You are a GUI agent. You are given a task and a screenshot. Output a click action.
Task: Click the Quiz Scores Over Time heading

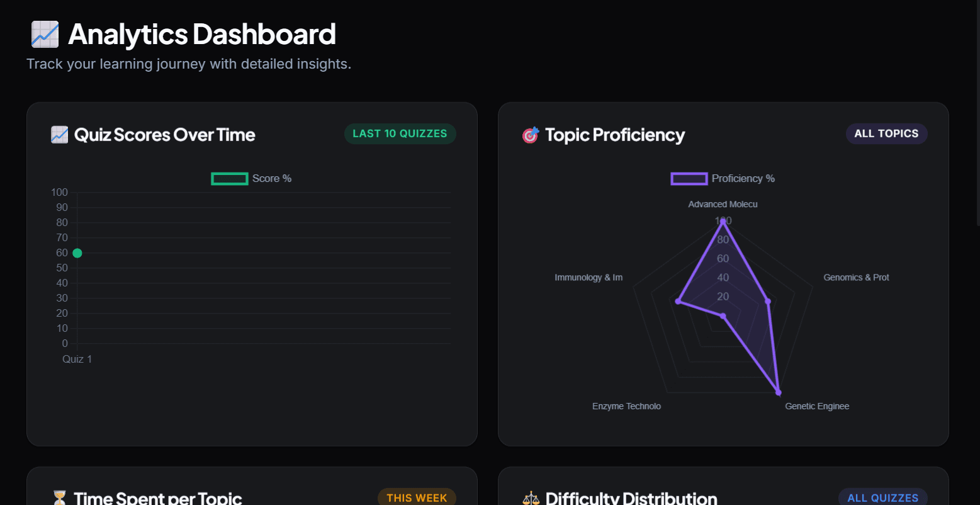pyautogui.click(x=164, y=135)
